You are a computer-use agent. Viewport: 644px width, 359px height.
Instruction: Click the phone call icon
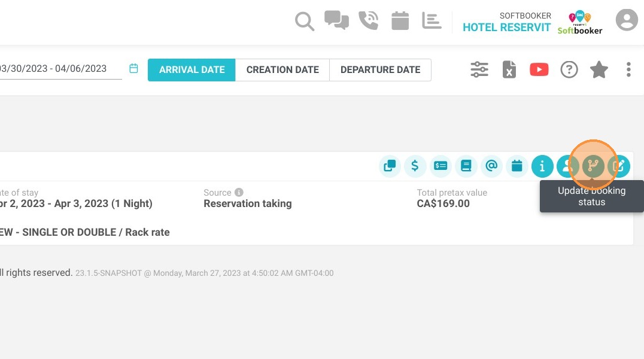tap(369, 20)
